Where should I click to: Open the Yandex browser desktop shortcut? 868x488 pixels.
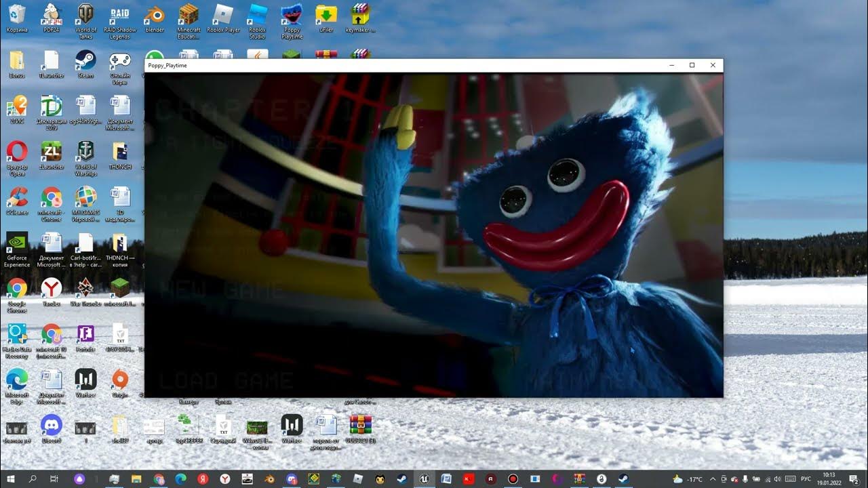click(52, 292)
